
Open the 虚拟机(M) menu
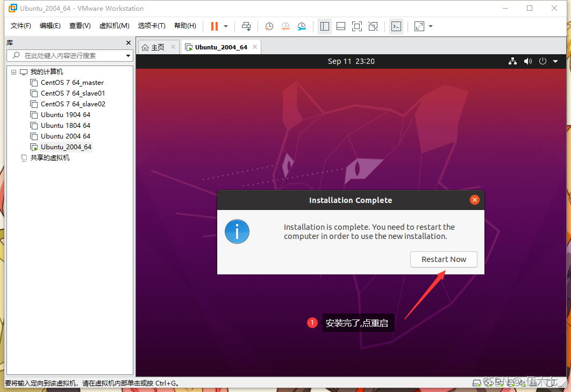coord(115,26)
